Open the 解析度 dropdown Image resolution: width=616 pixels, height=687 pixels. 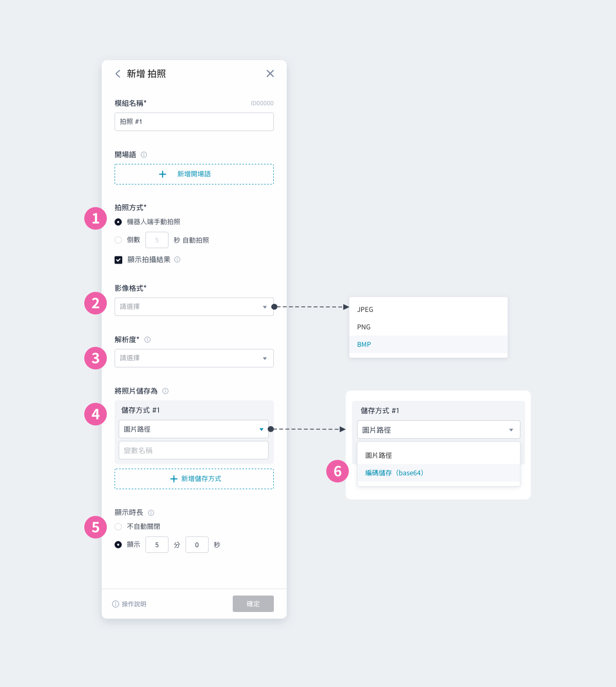click(194, 358)
